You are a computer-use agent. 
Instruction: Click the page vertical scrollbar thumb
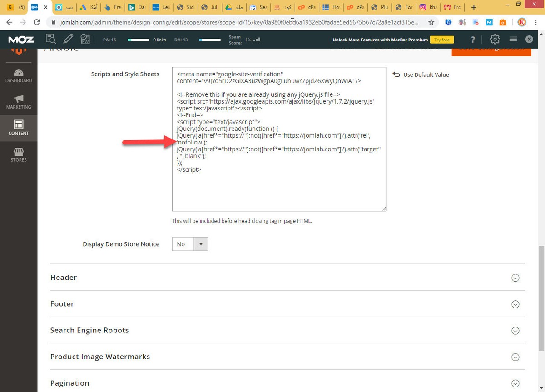coord(541,298)
